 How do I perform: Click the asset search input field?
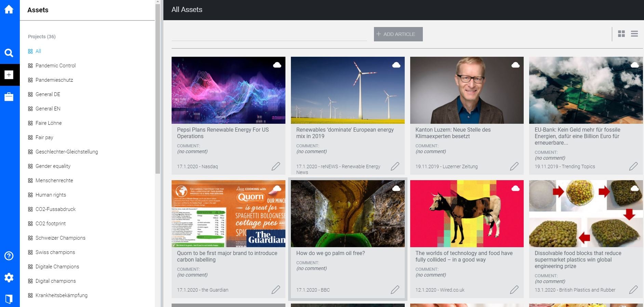(x=269, y=34)
